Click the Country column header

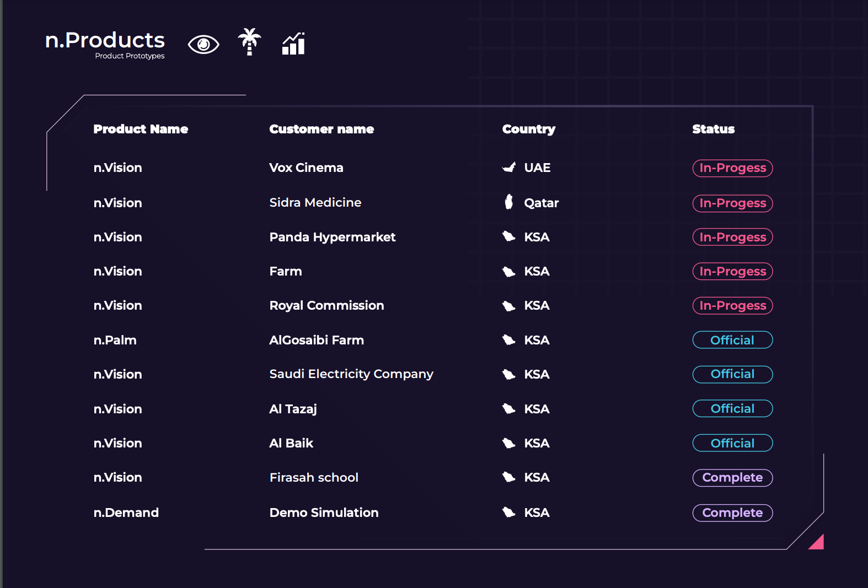(x=529, y=130)
